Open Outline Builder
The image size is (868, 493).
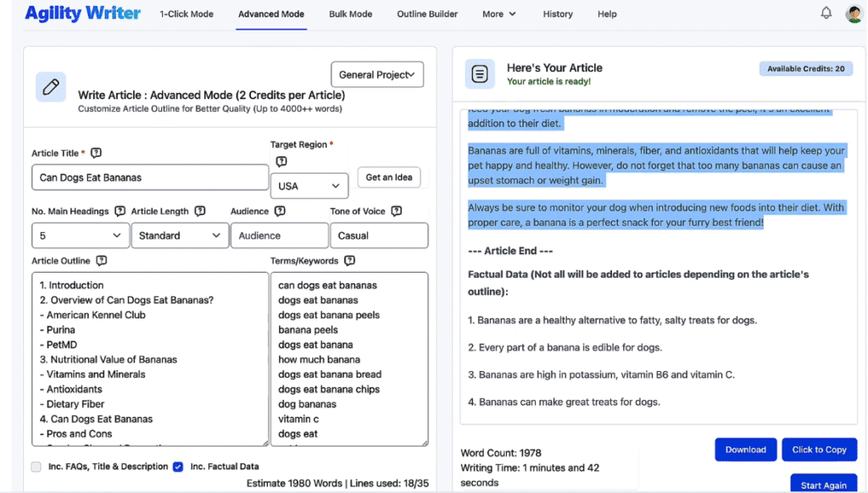pyautogui.click(x=427, y=14)
